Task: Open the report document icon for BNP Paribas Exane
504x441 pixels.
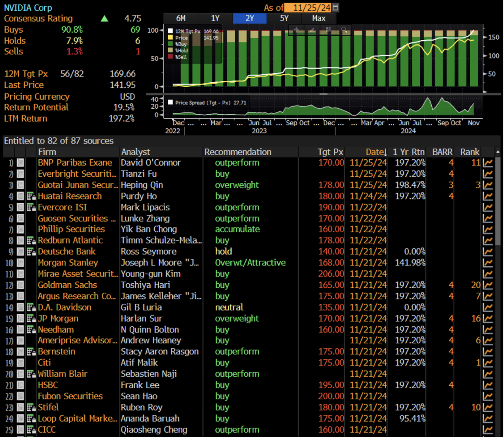Action: click(x=20, y=163)
